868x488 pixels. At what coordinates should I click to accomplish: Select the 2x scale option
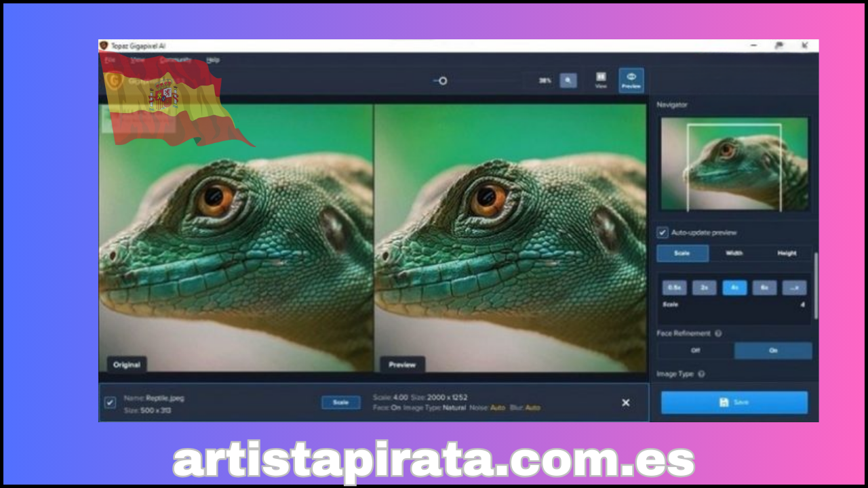point(704,287)
